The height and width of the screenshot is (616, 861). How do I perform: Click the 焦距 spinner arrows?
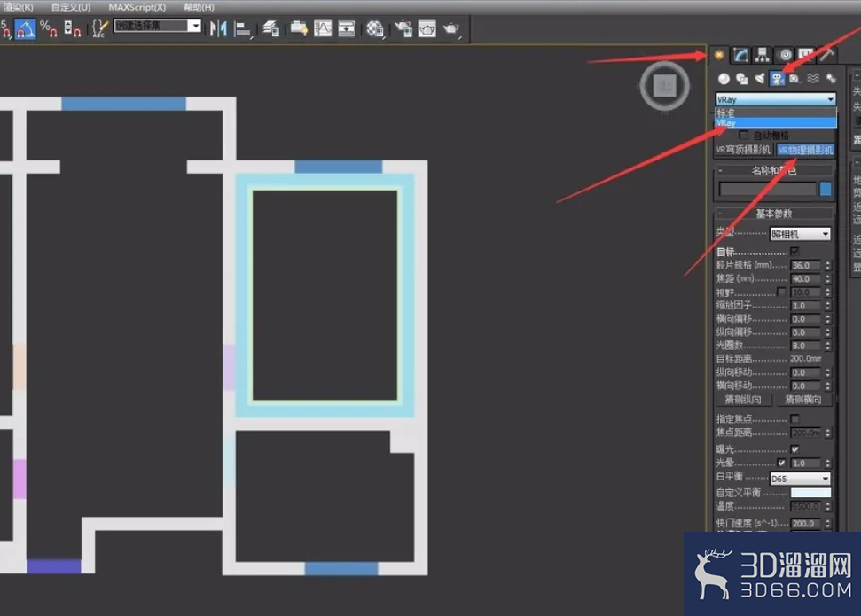(x=827, y=279)
